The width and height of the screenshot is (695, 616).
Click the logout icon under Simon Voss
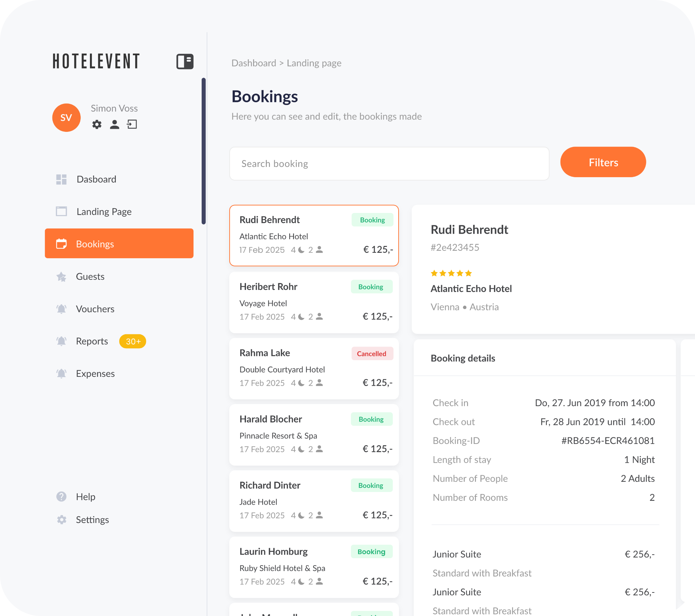[x=132, y=124]
